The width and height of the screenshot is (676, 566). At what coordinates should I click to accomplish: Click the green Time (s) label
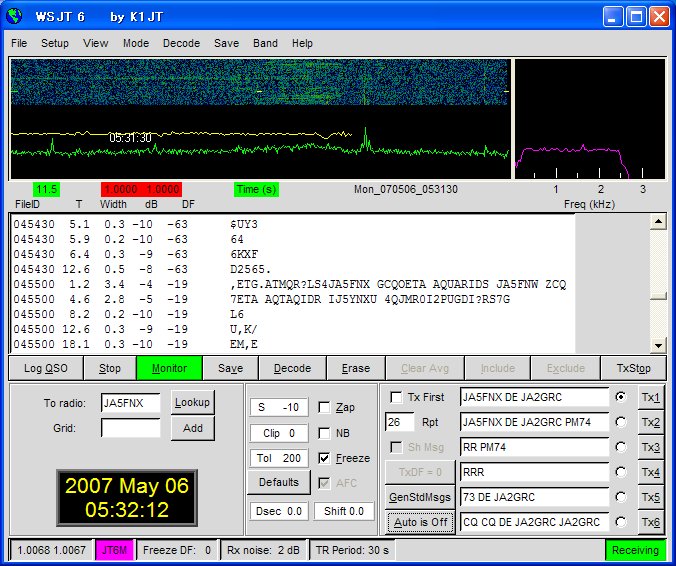[257, 189]
